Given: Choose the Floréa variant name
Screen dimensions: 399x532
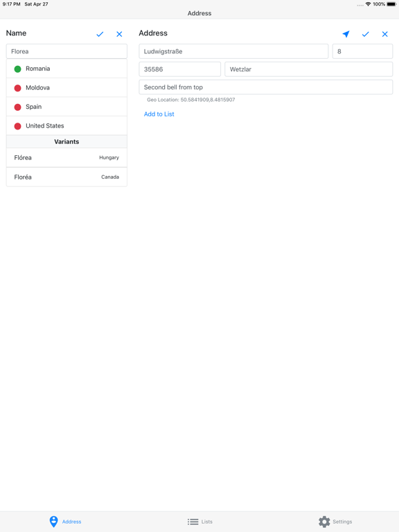Looking at the screenshot, I should click(x=23, y=177).
